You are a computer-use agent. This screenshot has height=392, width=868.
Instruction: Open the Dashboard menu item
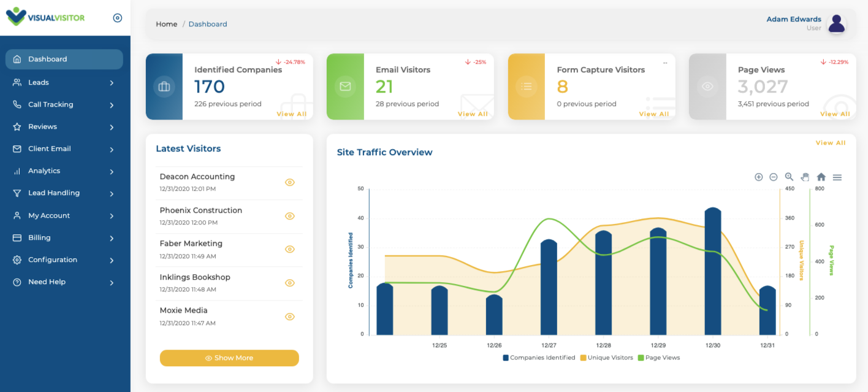(64, 60)
